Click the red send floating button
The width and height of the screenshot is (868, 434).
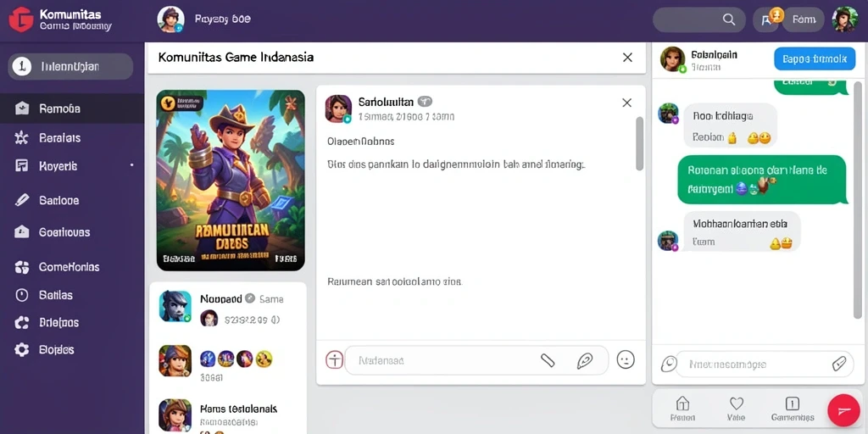coord(843,410)
